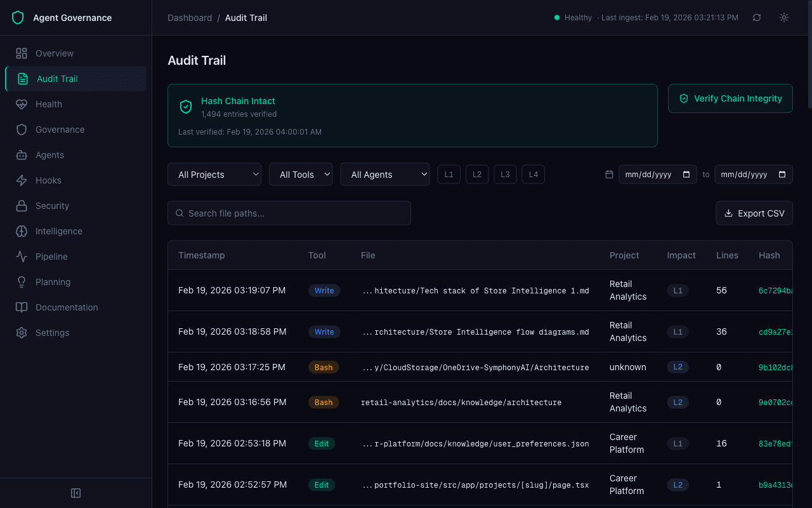Navigate to Dashboard via breadcrumb
The image size is (812, 508).
tap(190, 18)
